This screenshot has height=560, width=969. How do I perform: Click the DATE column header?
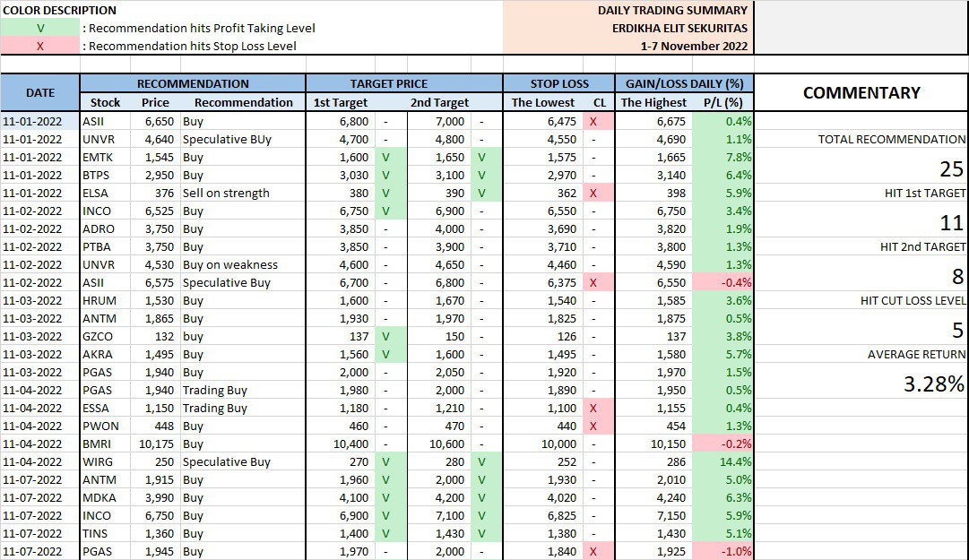click(40, 92)
